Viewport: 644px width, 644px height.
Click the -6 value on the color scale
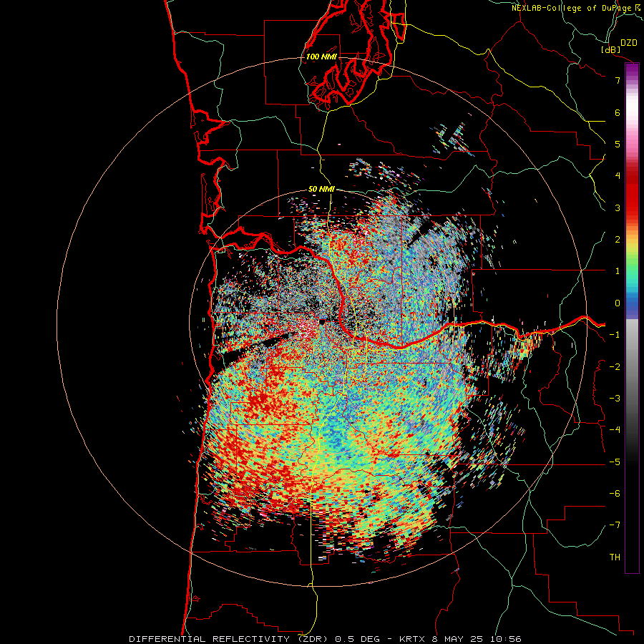click(x=615, y=494)
